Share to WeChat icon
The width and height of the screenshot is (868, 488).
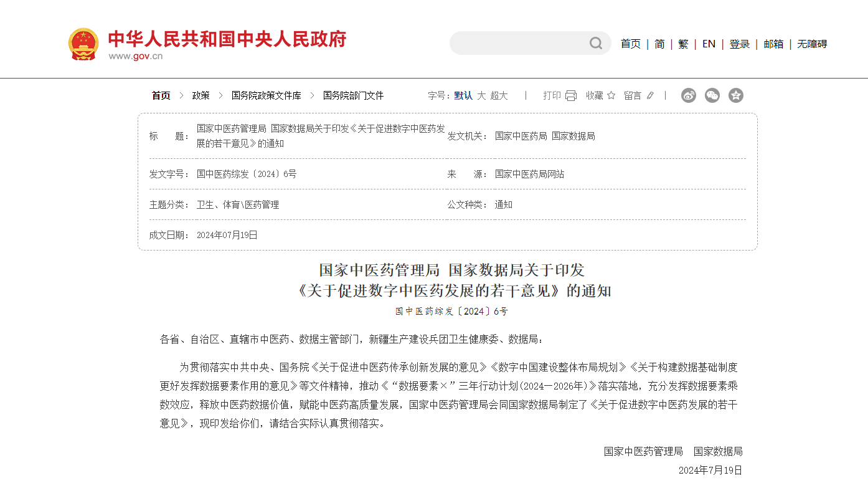[712, 95]
